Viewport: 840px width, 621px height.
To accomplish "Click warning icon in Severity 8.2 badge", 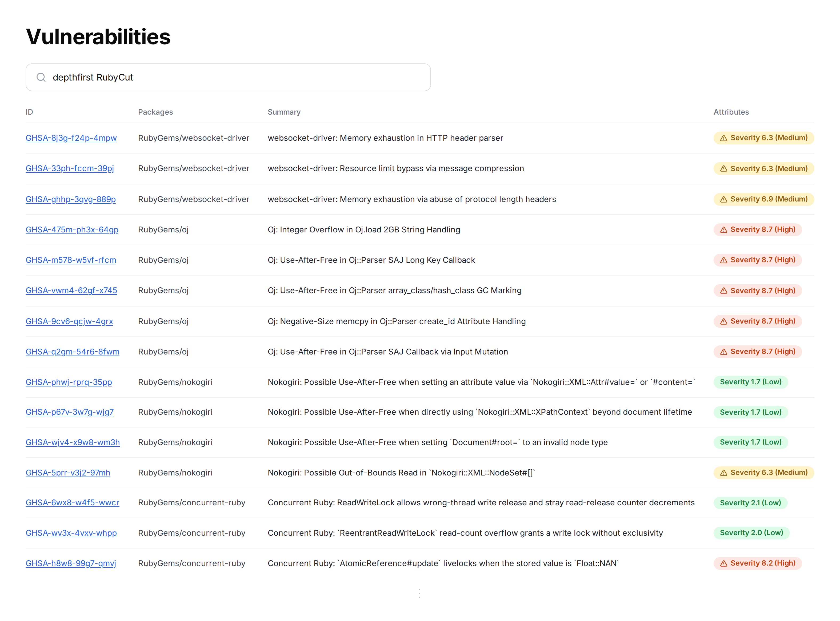I will (x=723, y=564).
